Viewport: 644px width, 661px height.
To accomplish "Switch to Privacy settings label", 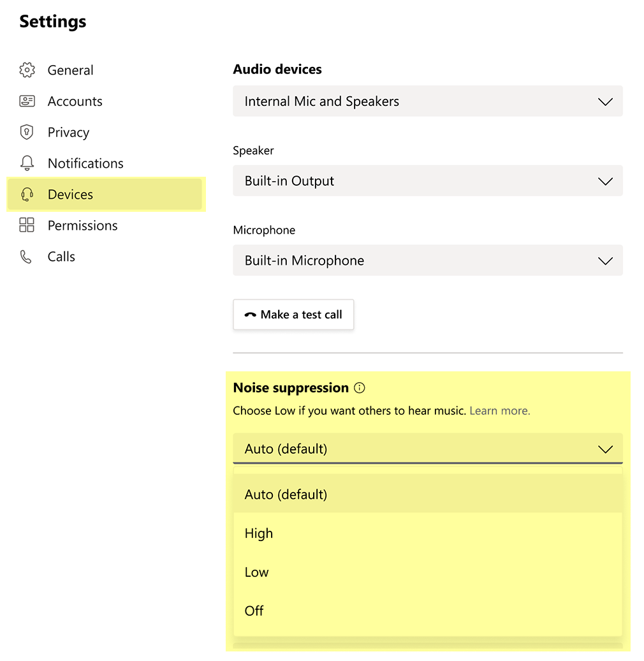I will [x=68, y=132].
